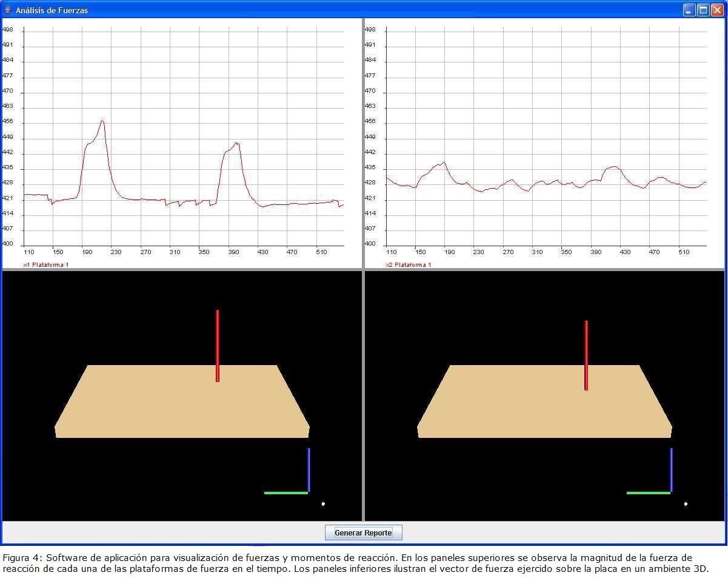This screenshot has width=728, height=581.
Task: Click the blue vertical axis in right 3D view
Action: coord(671,469)
